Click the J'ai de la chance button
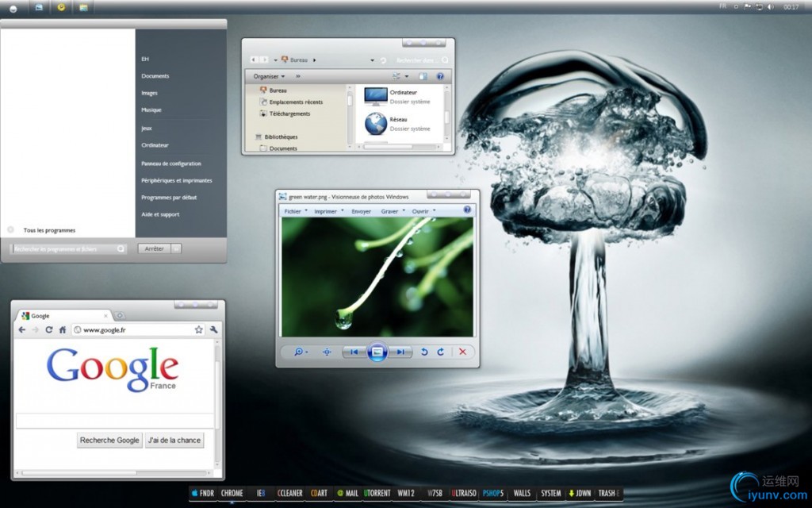 174,440
